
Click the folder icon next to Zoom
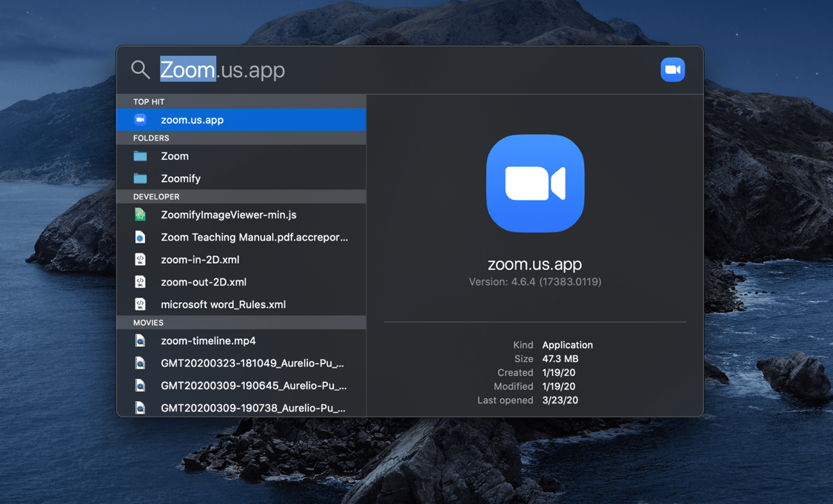coord(140,156)
